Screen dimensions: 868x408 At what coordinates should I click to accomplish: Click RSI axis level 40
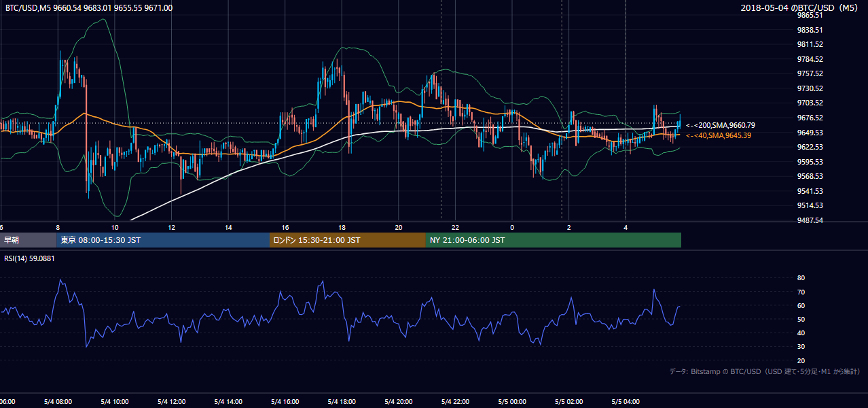(801, 333)
